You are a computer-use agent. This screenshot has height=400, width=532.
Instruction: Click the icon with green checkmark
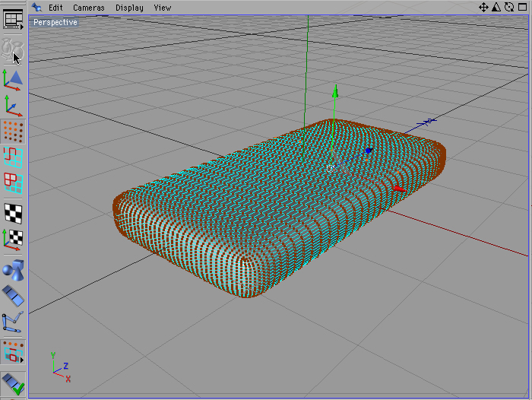[x=13, y=384]
